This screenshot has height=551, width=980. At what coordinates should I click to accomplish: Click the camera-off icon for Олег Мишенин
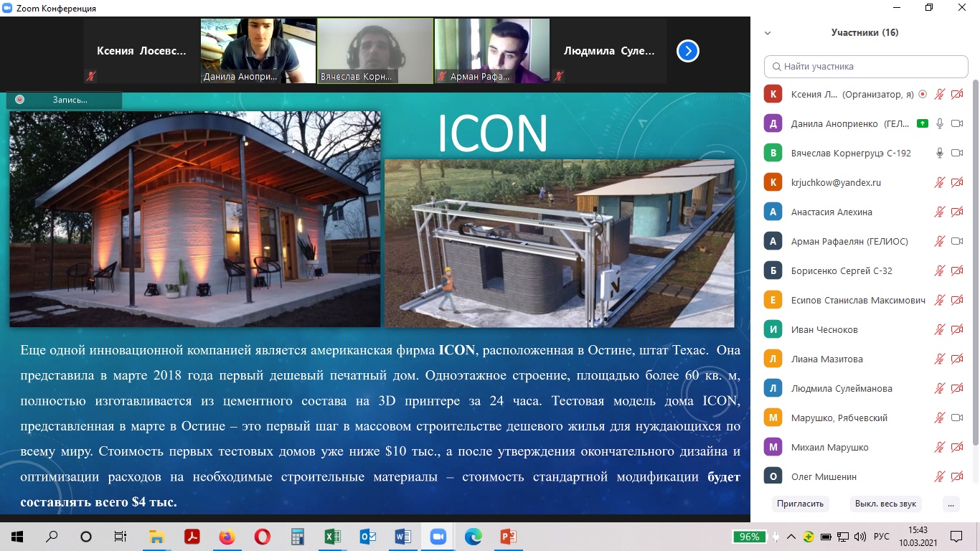(956, 476)
